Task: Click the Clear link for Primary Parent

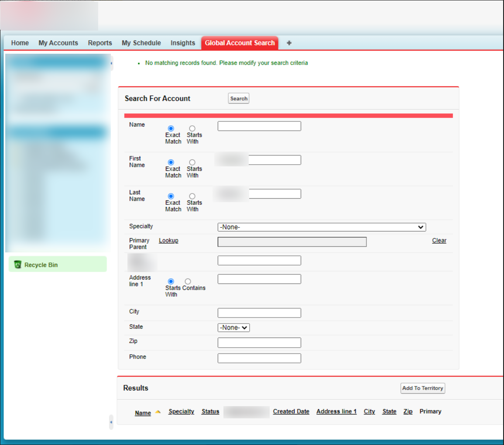Action: pyautogui.click(x=439, y=241)
